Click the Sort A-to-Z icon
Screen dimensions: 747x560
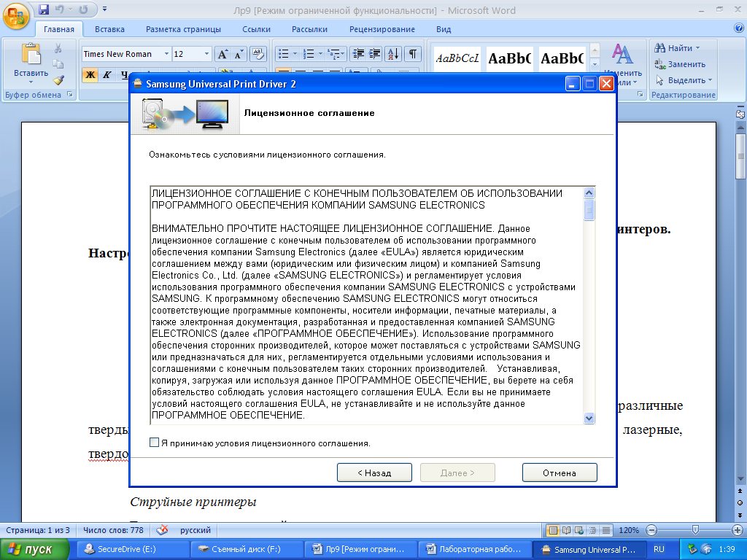(393, 54)
